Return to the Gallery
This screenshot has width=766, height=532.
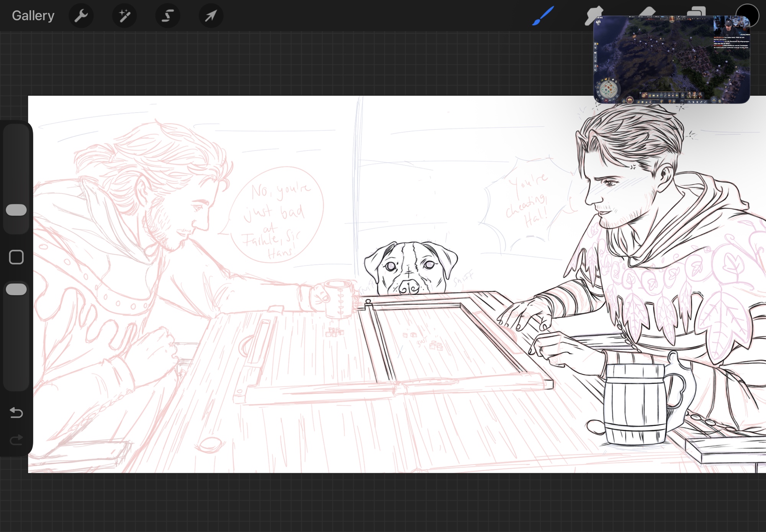coord(33,16)
